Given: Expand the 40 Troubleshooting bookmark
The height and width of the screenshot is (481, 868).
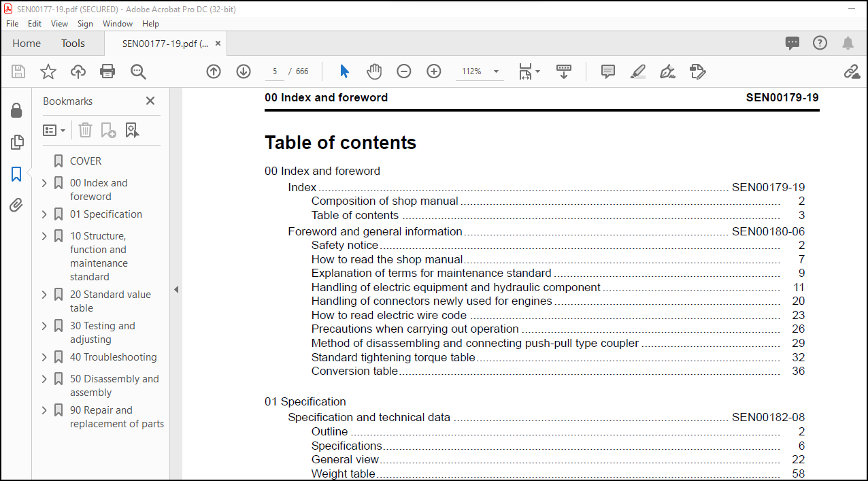Looking at the screenshot, I should point(44,357).
